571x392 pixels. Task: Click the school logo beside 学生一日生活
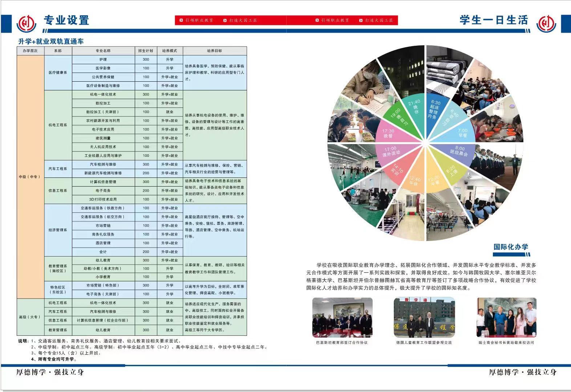point(546,23)
